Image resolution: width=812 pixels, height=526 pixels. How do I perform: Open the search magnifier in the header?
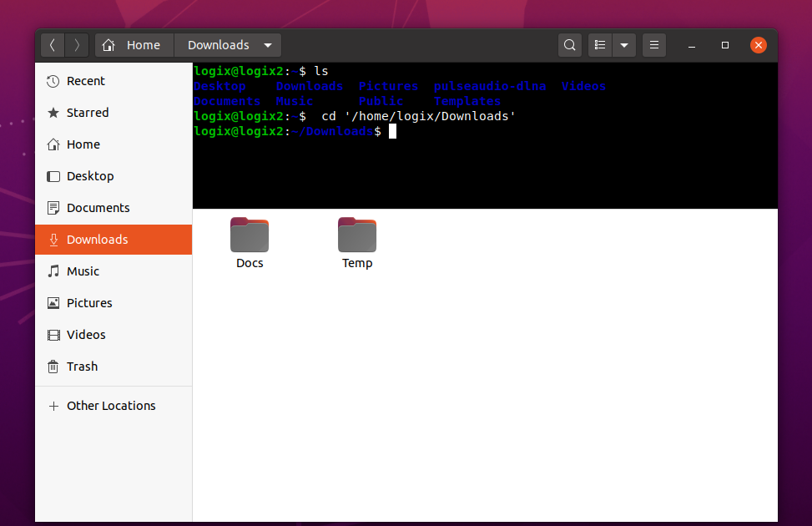pyautogui.click(x=570, y=46)
